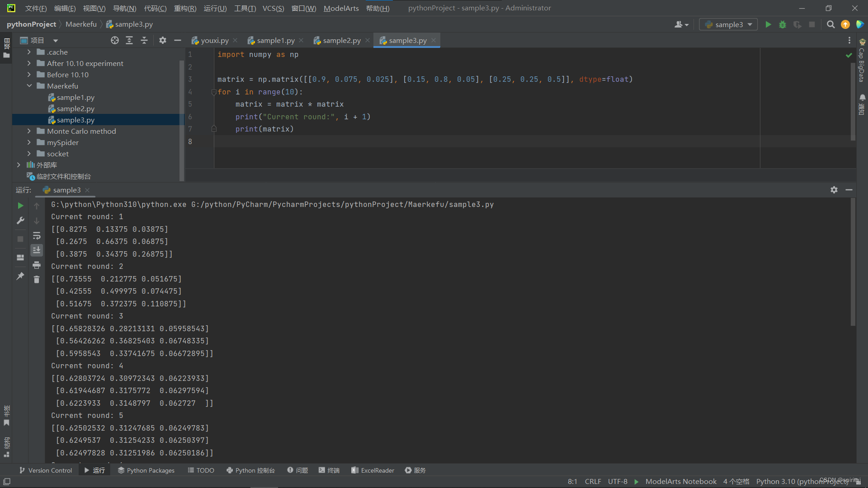
Task: Click the locate file target icon in project panel
Action: pos(115,41)
